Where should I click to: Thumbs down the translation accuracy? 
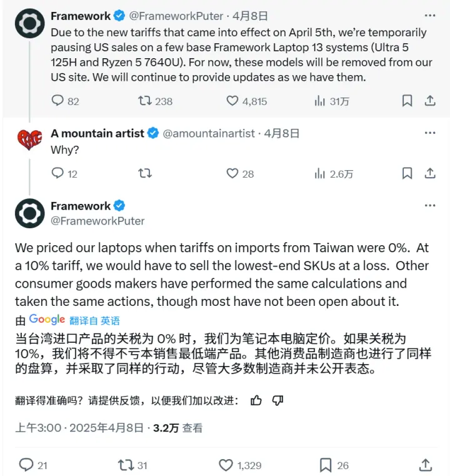pos(278,400)
